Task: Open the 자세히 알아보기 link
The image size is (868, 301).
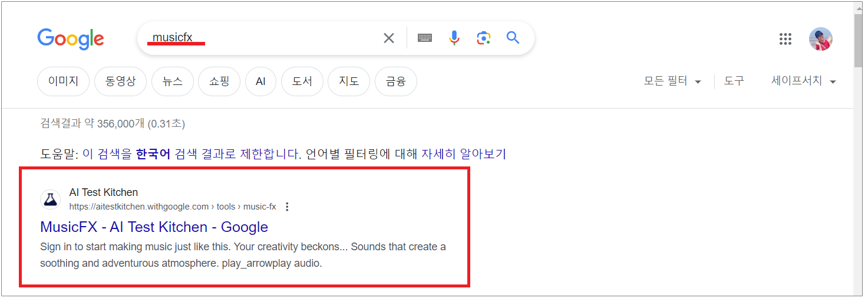Action: 464,154
